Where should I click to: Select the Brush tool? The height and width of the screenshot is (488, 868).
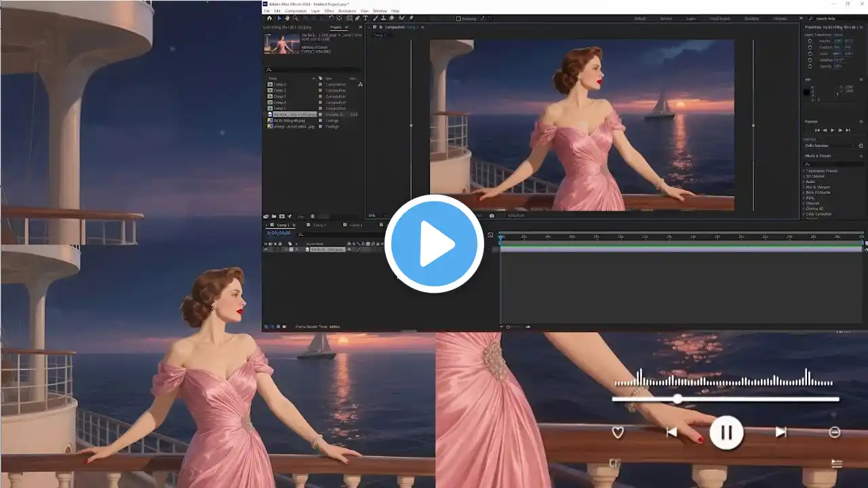pyautogui.click(x=375, y=18)
